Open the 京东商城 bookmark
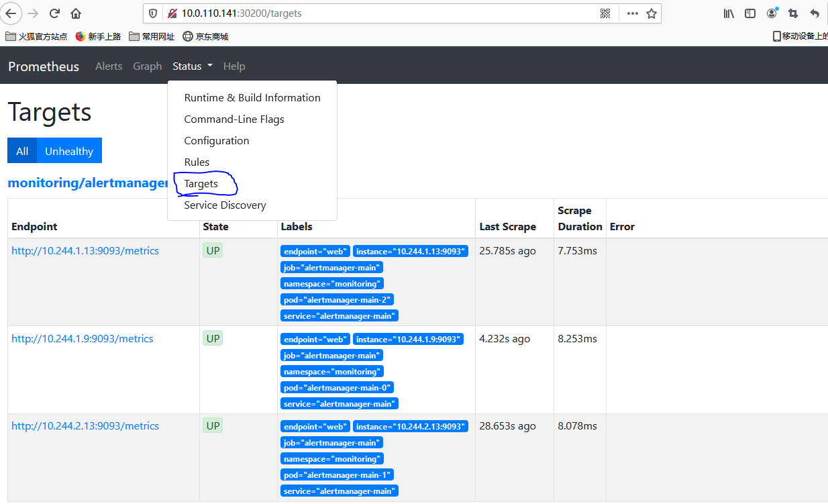828x504 pixels. [205, 37]
